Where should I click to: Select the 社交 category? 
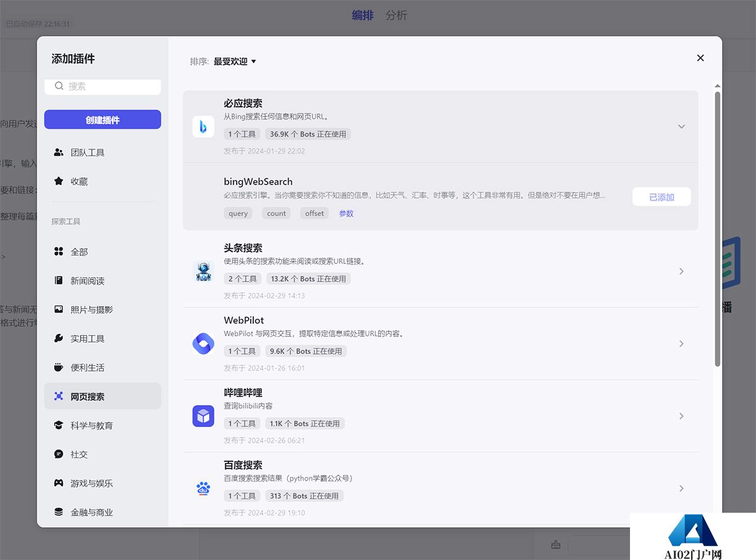(103, 454)
